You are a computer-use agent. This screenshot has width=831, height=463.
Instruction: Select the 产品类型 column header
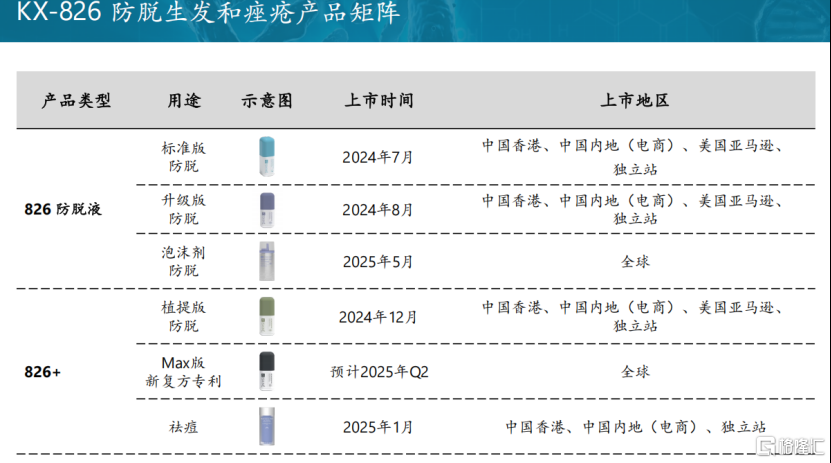coord(76,101)
